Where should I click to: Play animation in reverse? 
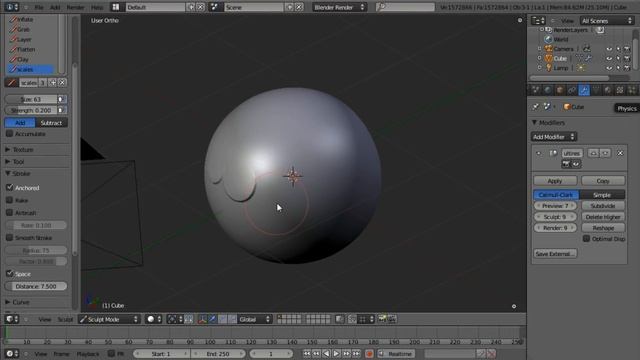point(326,354)
